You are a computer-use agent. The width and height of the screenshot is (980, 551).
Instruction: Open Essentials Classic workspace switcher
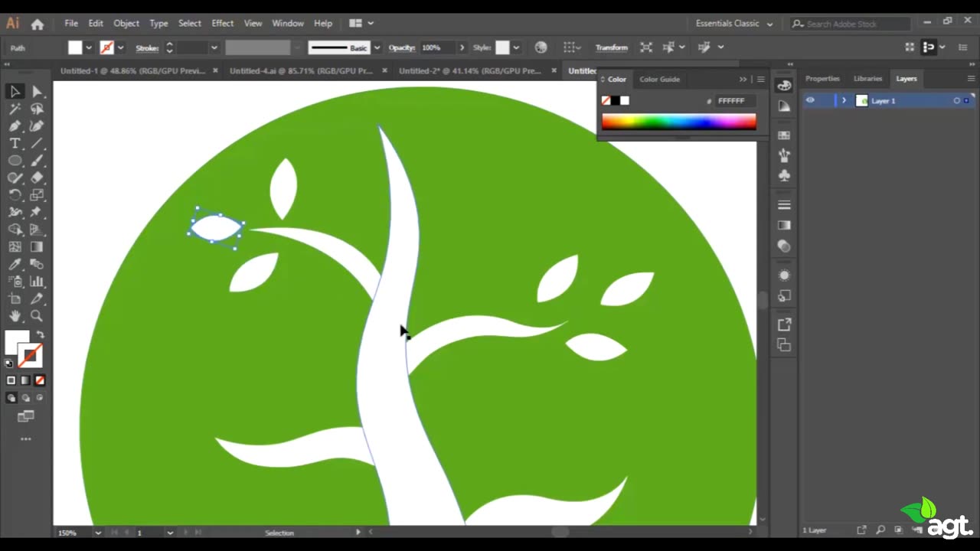[x=733, y=24]
